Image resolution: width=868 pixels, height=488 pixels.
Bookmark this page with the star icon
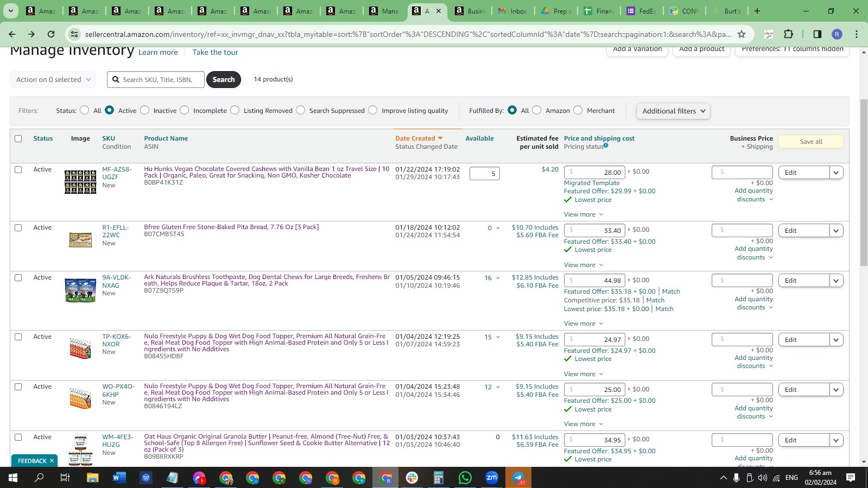click(742, 34)
